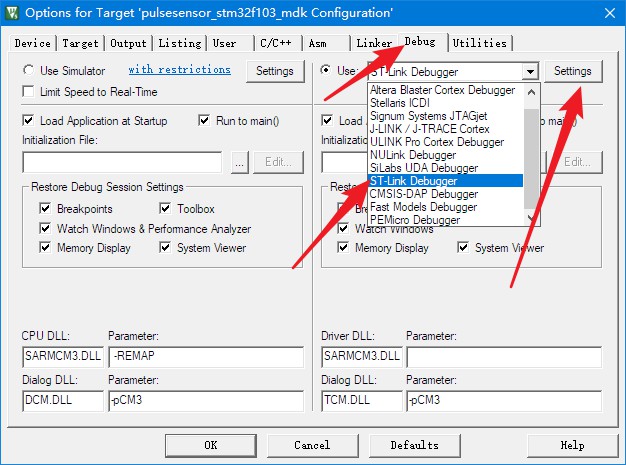Open the 'with restrictions' link
Image resolution: width=626 pixels, height=465 pixels.
point(179,69)
